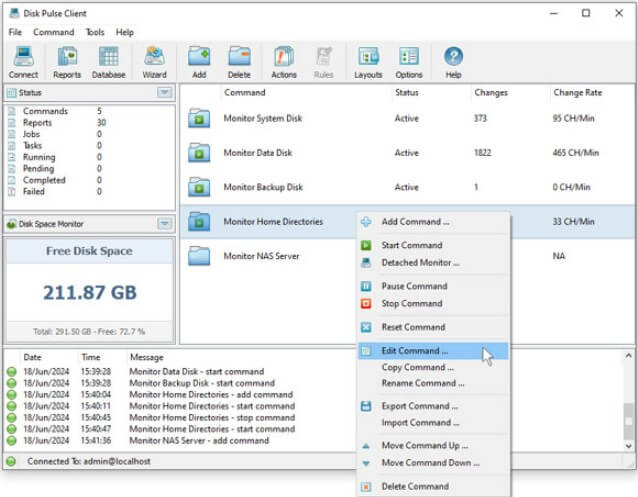Click the Monitor Backup Disk folder icon

(199, 187)
